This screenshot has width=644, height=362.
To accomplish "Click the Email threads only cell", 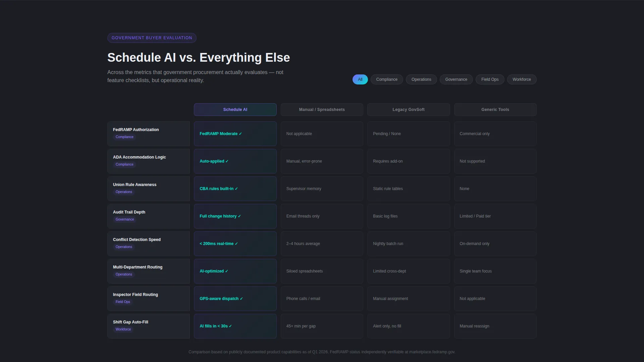I will (322, 216).
